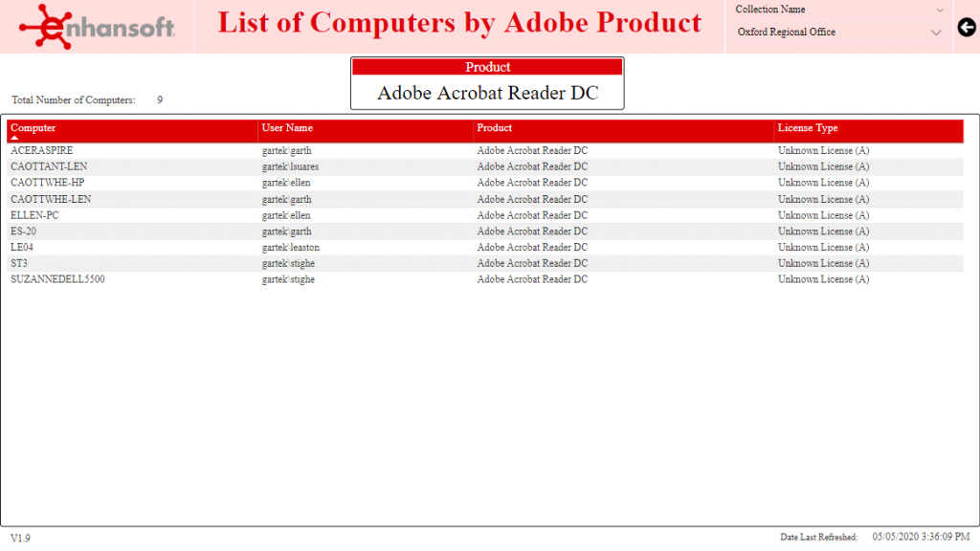Click gartek\garth in the CAOTTWHE-LEN row
Viewport: 980px width, 551px height.
(x=286, y=199)
